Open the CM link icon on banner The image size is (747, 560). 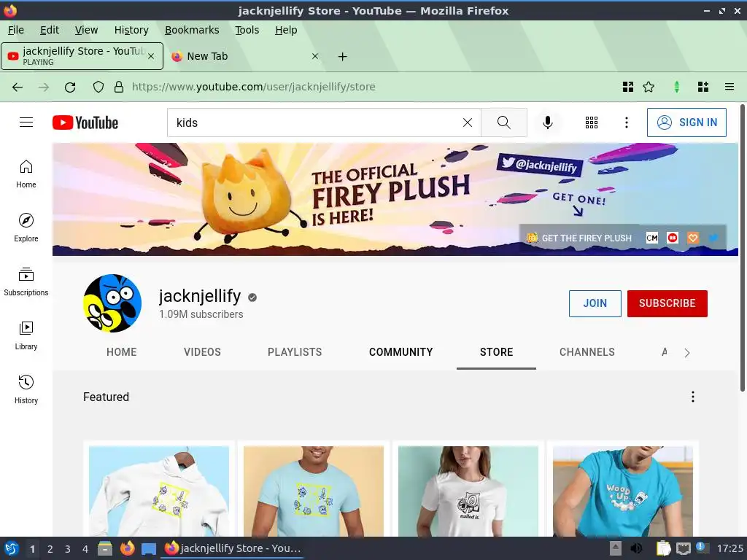(x=651, y=238)
